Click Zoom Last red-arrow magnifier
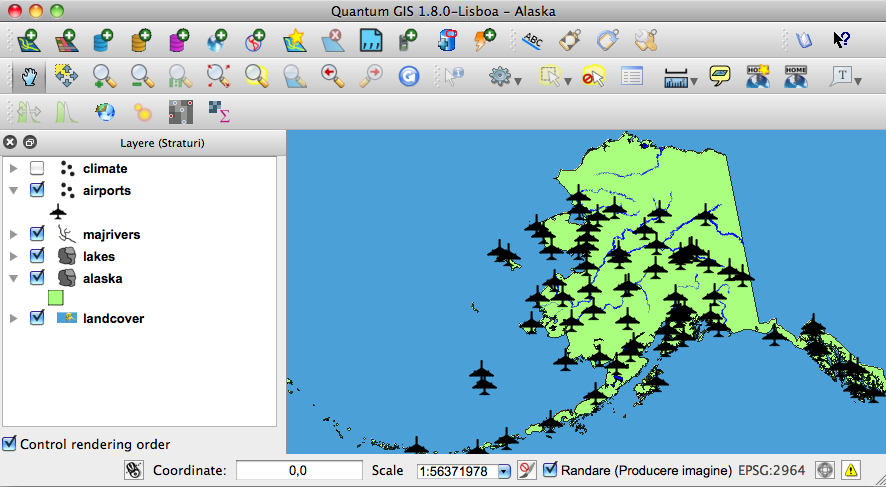This screenshot has height=487, width=886. point(332,76)
